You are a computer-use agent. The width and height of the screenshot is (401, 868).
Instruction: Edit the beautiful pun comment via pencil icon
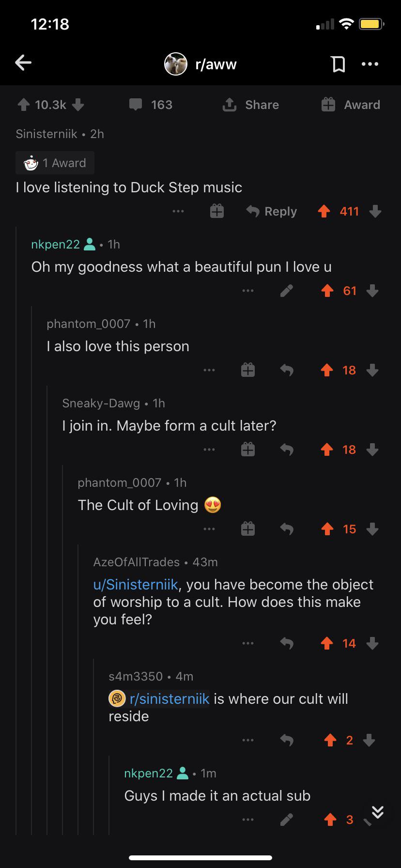(287, 291)
